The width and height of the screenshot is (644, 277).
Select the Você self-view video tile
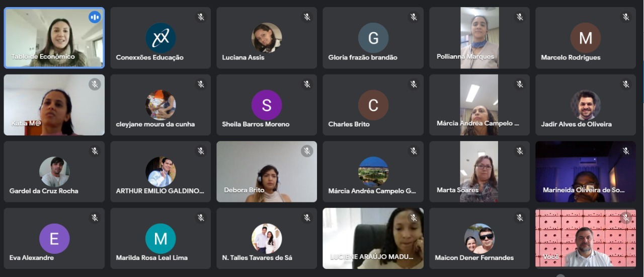[x=586, y=238]
